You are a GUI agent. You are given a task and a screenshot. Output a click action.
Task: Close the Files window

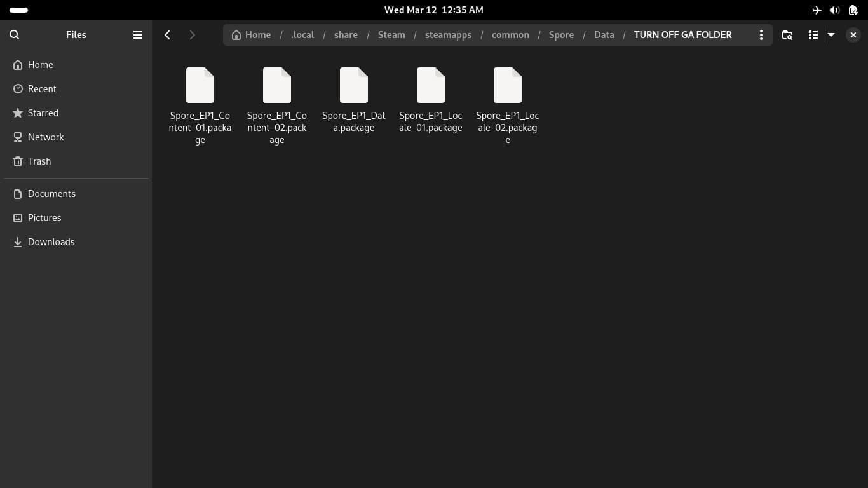click(x=853, y=35)
